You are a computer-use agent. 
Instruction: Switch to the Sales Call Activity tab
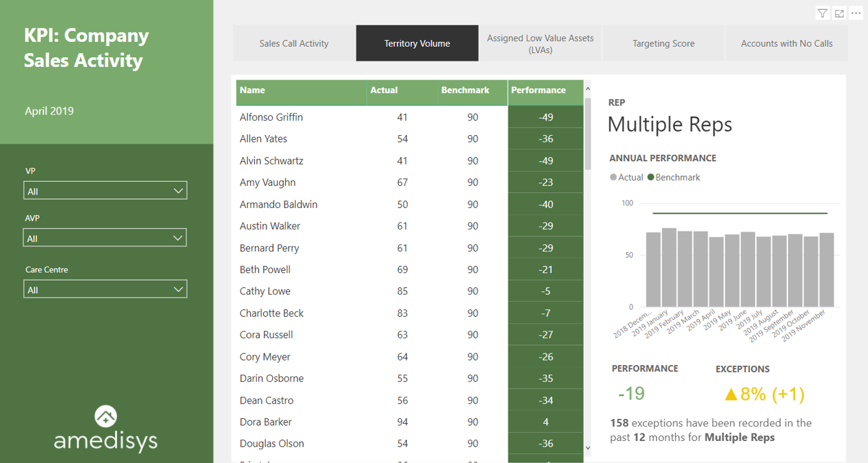click(293, 43)
